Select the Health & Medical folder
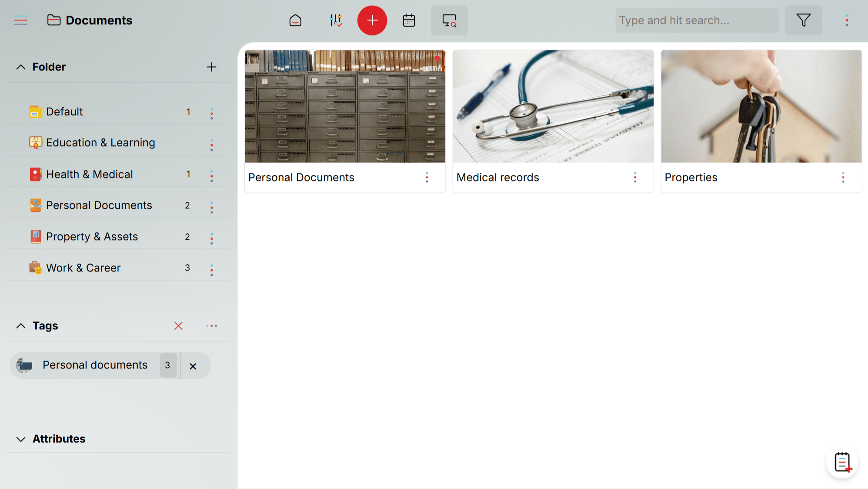This screenshot has width=868, height=489. pyautogui.click(x=89, y=174)
